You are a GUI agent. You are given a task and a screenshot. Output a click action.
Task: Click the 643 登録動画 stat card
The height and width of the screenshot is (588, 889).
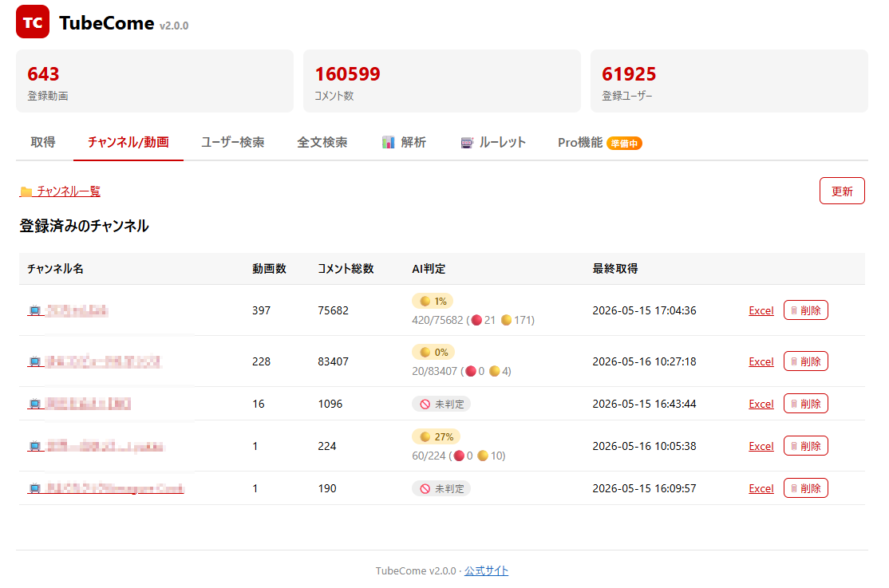[x=155, y=81]
